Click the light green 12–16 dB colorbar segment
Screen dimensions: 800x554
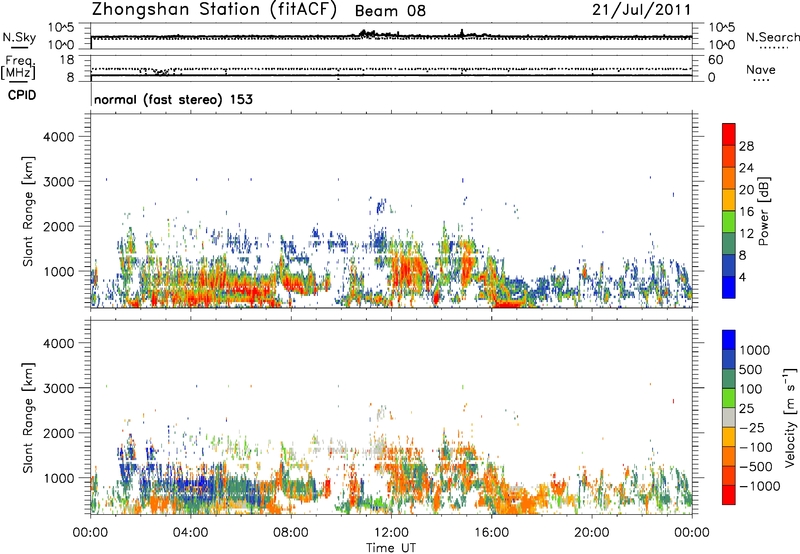[729, 222]
